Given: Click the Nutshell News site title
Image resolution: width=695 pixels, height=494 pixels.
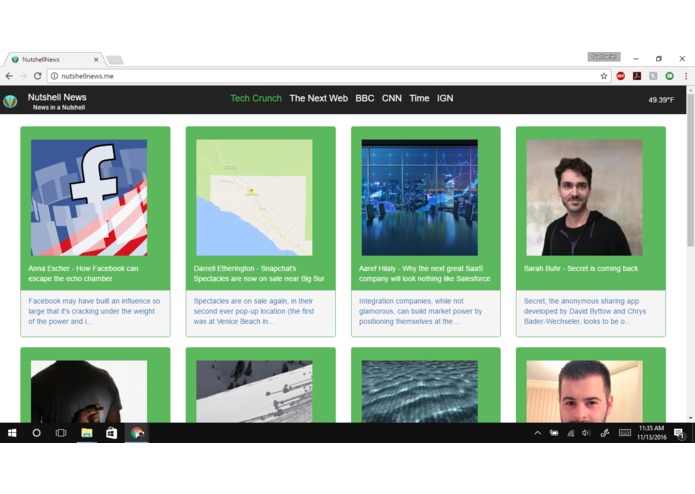Looking at the screenshot, I should point(57,97).
